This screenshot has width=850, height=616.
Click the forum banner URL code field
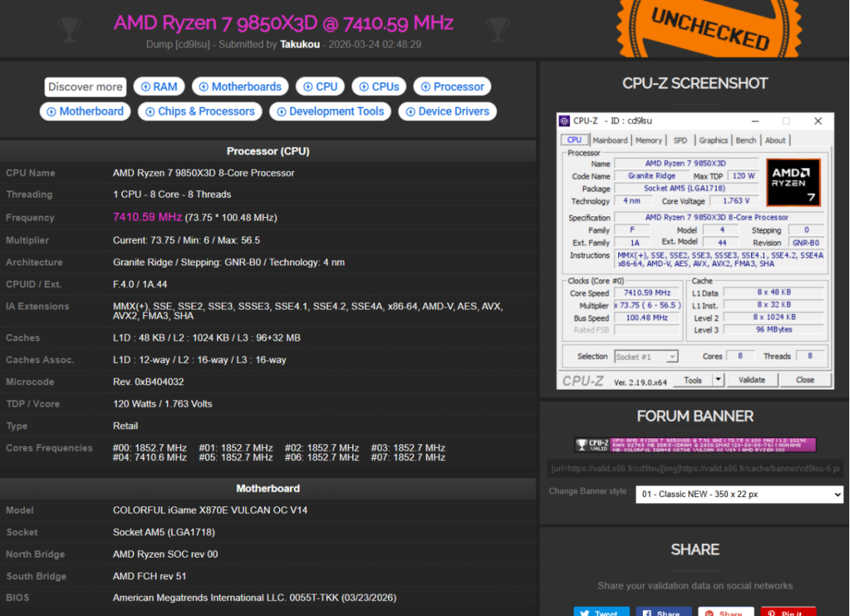695,469
